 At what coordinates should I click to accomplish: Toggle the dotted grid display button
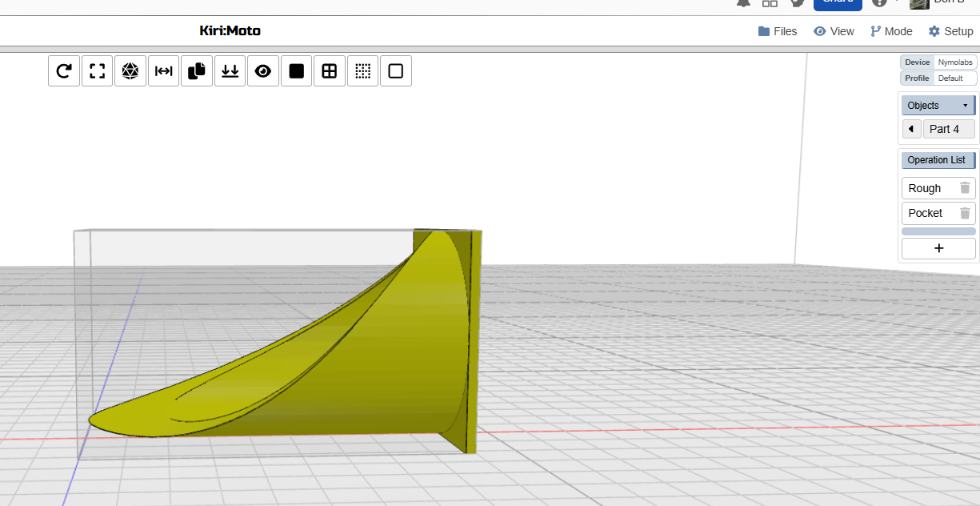[362, 71]
